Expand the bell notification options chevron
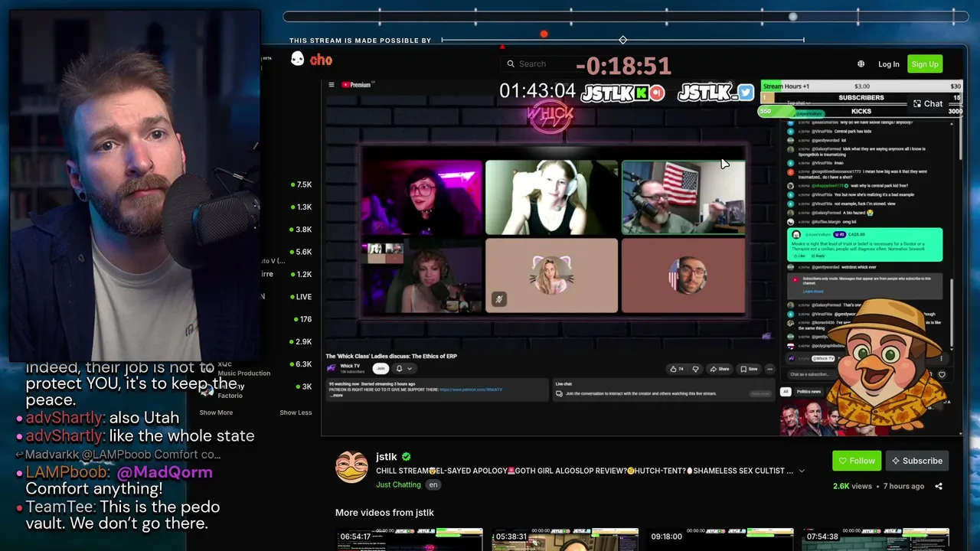 (410, 369)
